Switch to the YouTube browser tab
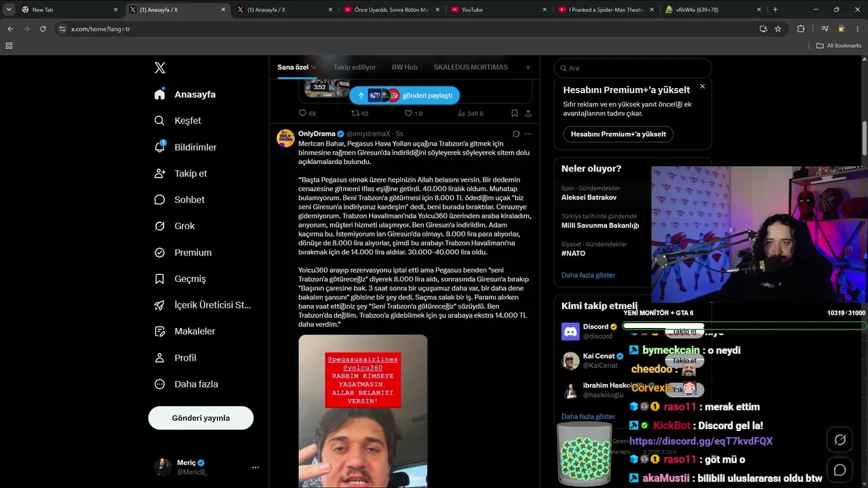This screenshot has height=488, width=868. pyautogui.click(x=498, y=9)
